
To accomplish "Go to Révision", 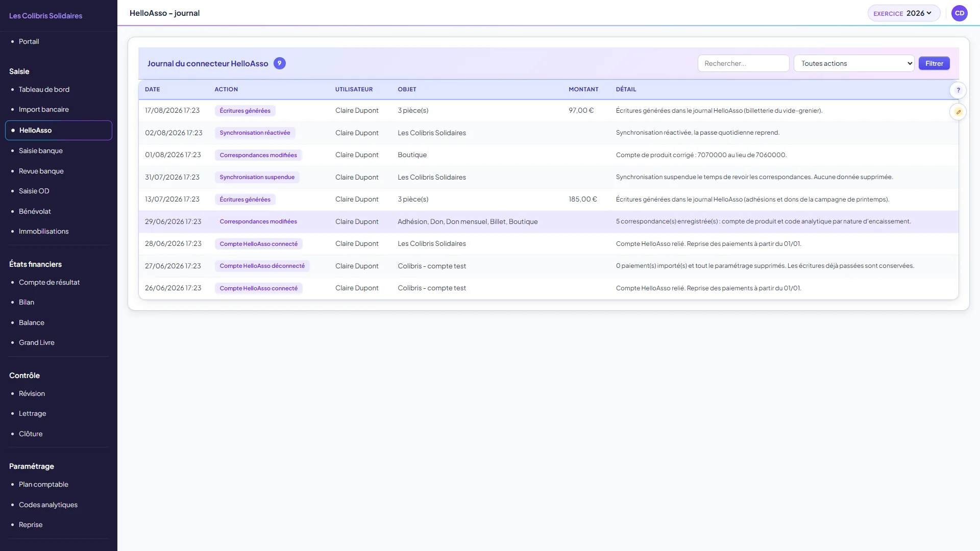I will 32,393.
